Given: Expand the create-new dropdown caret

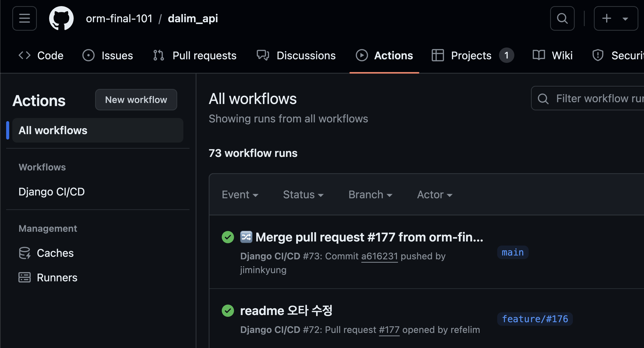Looking at the screenshot, I should tap(625, 19).
